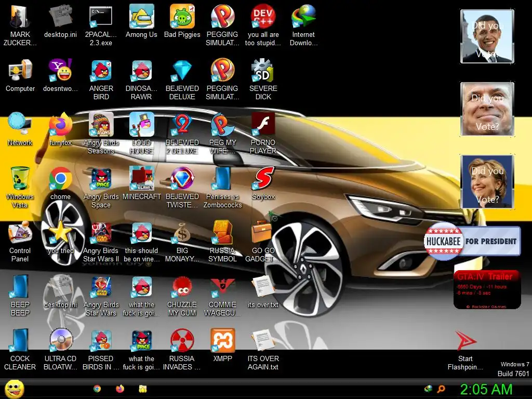Open Chrome from the taskbar

click(x=97, y=389)
